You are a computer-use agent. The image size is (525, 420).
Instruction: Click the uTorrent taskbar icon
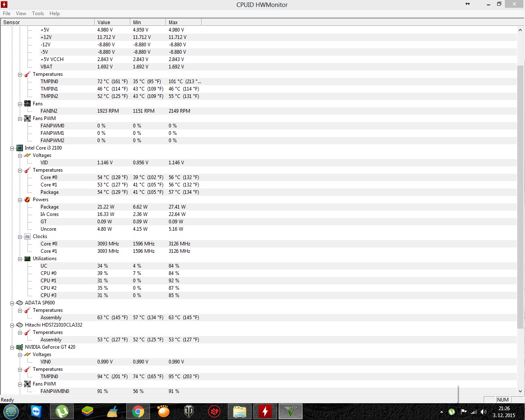(62, 411)
